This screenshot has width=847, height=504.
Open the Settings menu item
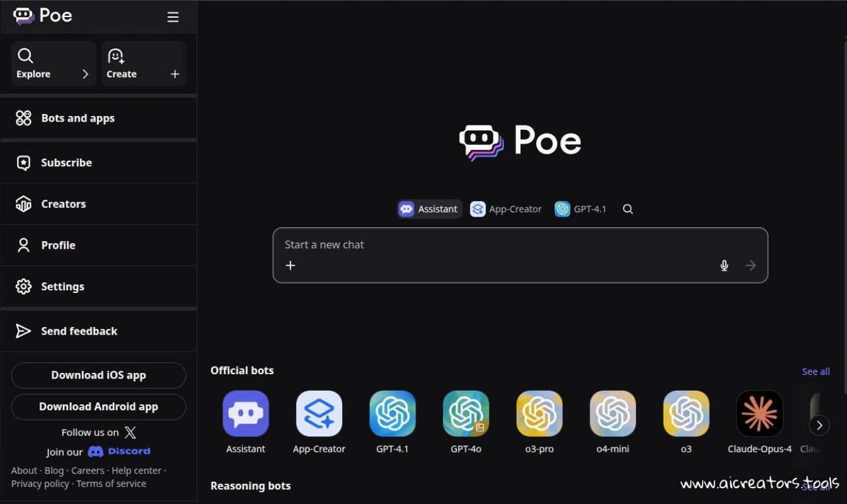pyautogui.click(x=63, y=286)
